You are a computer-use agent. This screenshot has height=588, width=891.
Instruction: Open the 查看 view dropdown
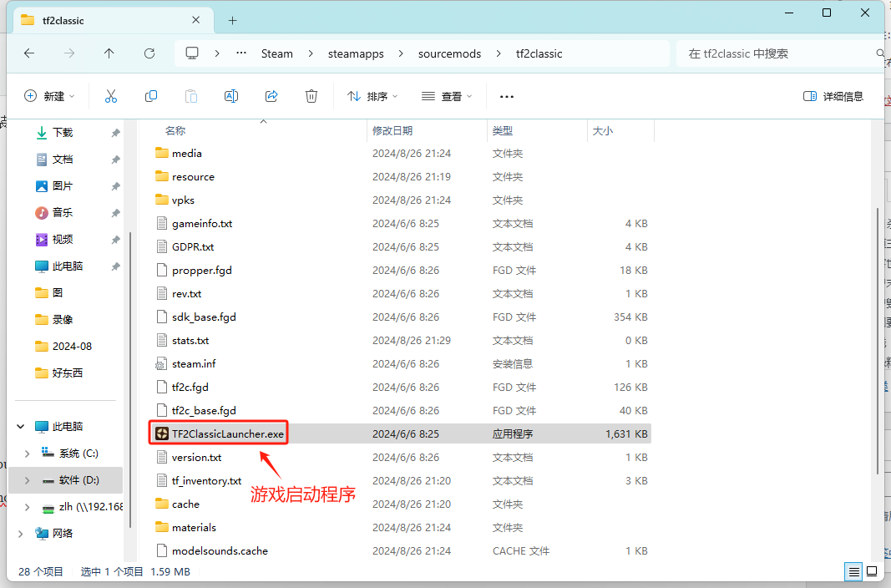(447, 97)
